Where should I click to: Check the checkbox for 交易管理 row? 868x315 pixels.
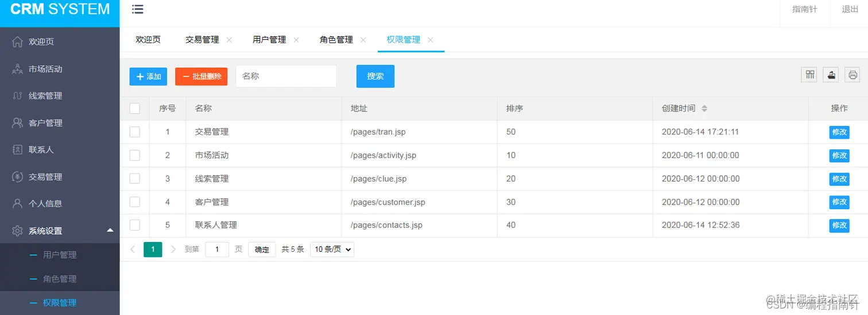coord(135,132)
